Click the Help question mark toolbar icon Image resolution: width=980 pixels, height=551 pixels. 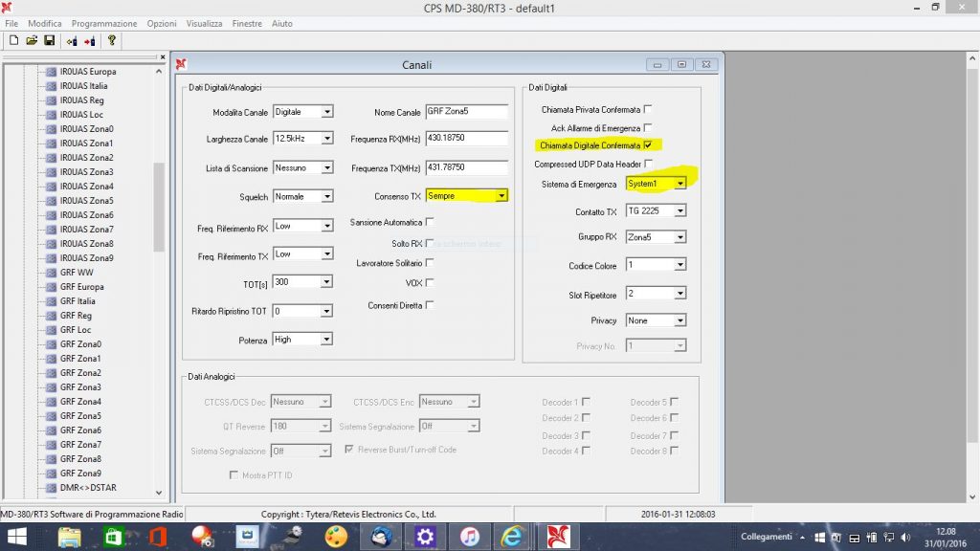pos(112,40)
